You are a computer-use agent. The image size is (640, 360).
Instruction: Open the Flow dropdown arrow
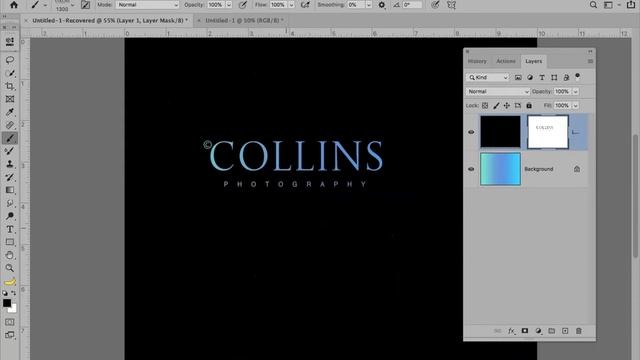[x=291, y=5]
